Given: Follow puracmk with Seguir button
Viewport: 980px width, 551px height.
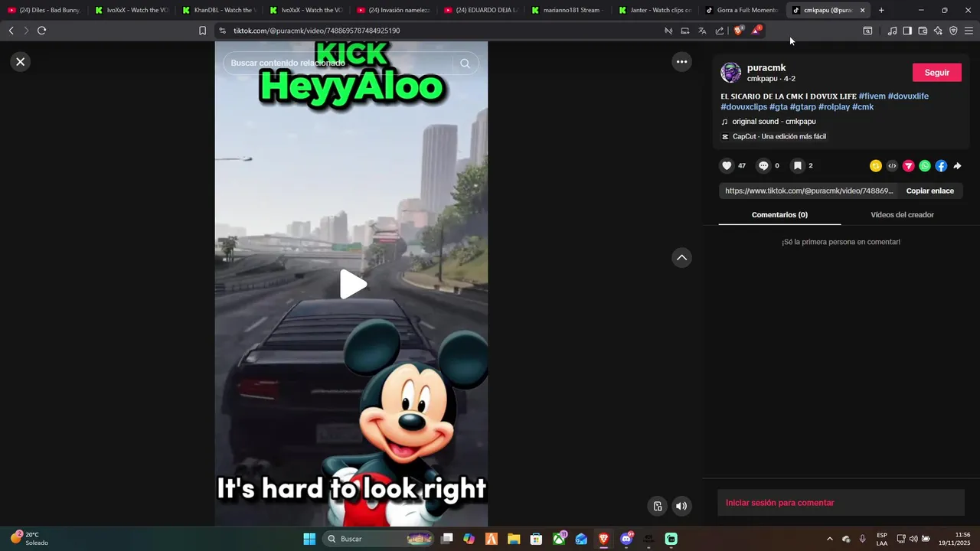Looking at the screenshot, I should [937, 73].
